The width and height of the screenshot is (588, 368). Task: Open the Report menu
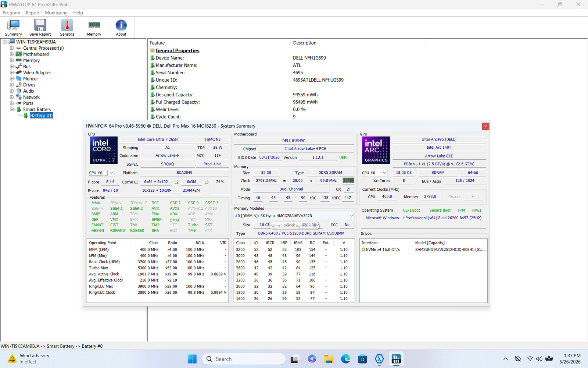coord(32,13)
